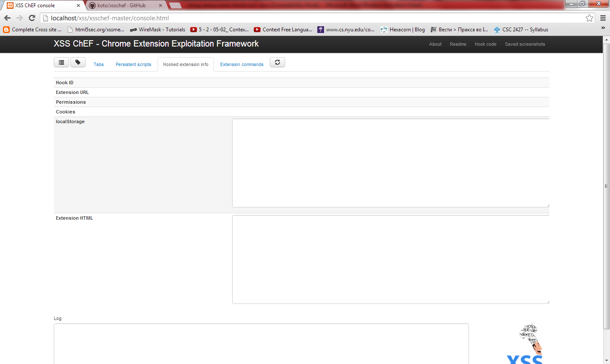Open the Extension commands tab
This screenshot has width=610, height=364.
click(x=242, y=64)
